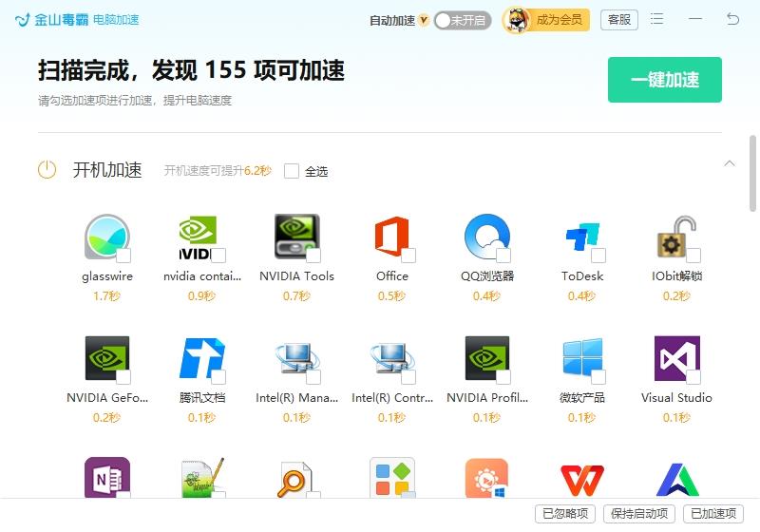Viewport: 760px width, 532px height.
Task: Open the hamburger menu icon
Action: [656, 19]
